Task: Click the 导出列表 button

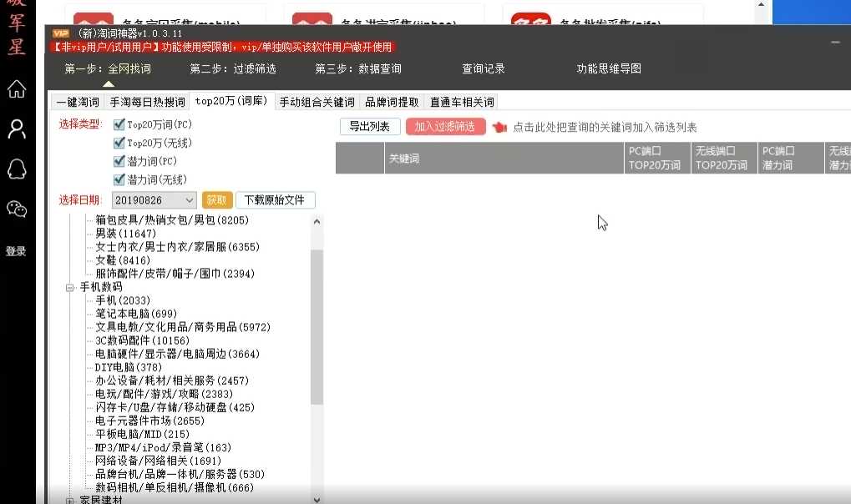Action: pyautogui.click(x=369, y=127)
